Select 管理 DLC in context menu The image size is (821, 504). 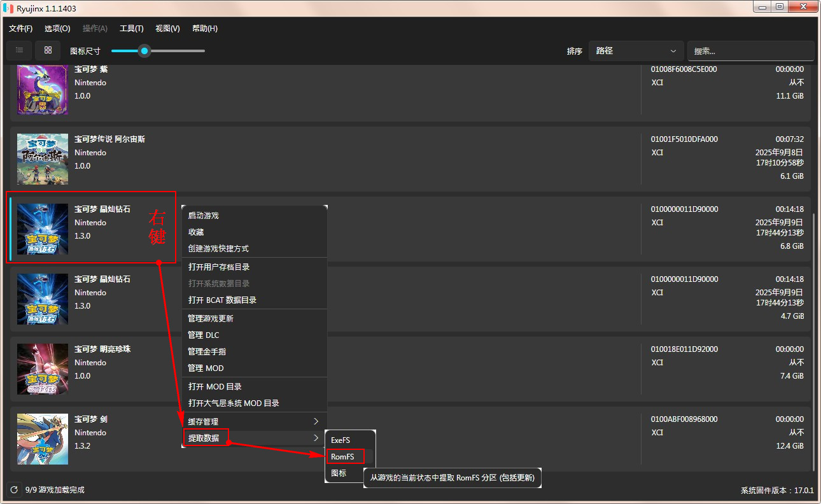[255, 335]
